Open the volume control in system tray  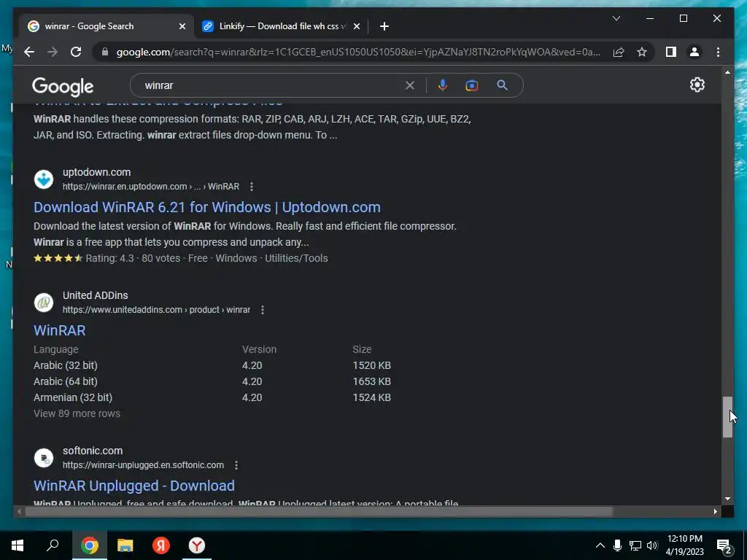[x=652, y=545]
